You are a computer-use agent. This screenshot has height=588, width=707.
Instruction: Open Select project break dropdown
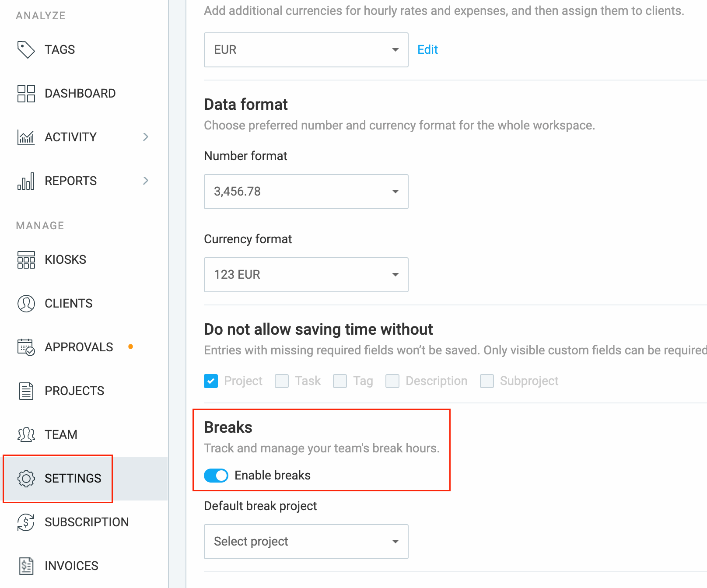[306, 542]
